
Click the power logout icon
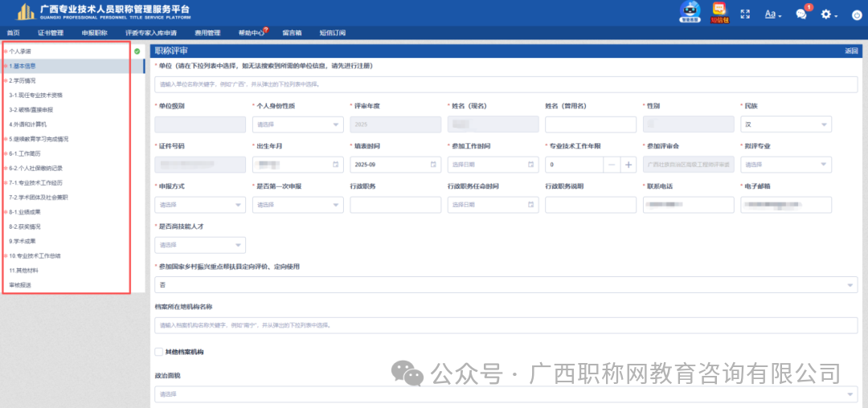[x=855, y=14]
